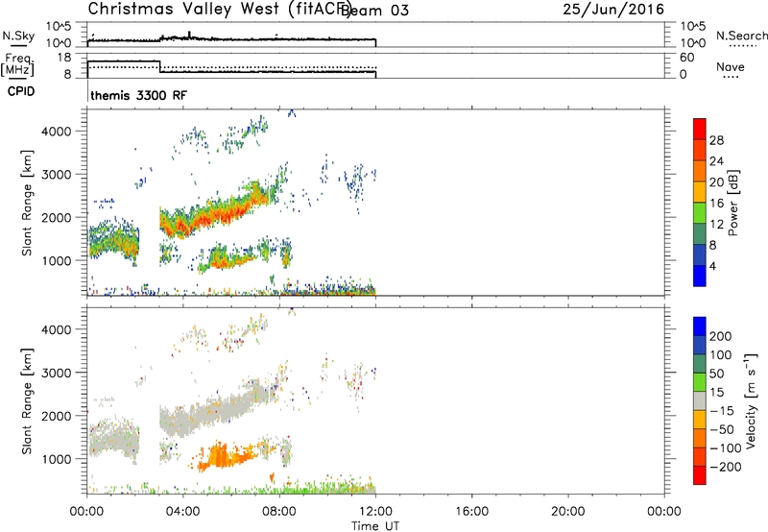Pick the light green 12–16 dB Power colorbar segment
This screenshot has width=768, height=532.
(x=700, y=213)
